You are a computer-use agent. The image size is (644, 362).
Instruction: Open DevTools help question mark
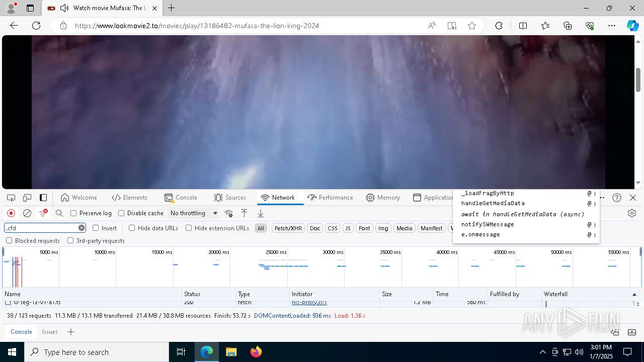[617, 198]
